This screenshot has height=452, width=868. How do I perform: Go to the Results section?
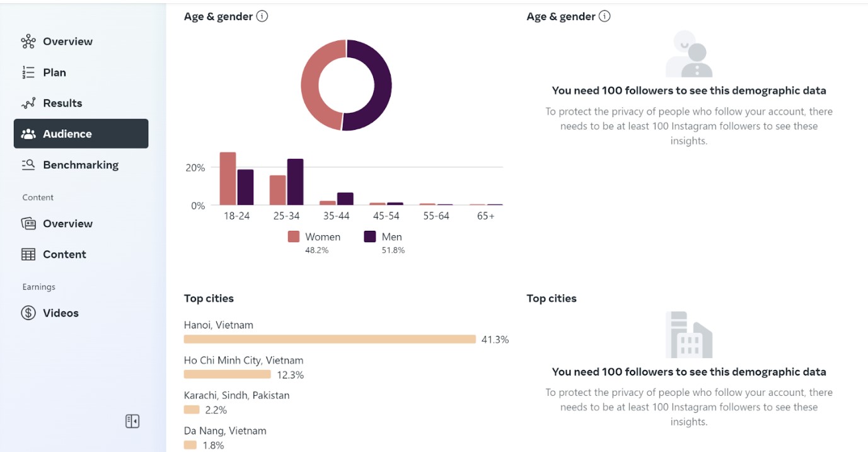tap(62, 103)
